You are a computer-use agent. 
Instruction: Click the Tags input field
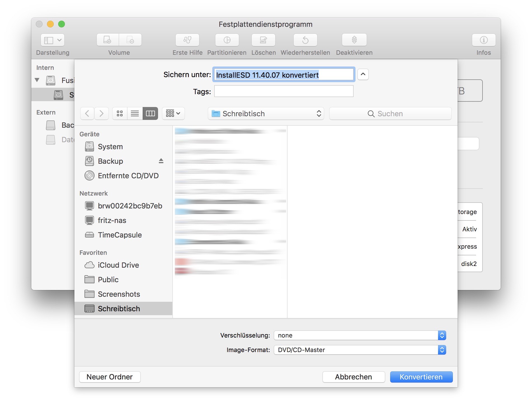click(x=284, y=91)
